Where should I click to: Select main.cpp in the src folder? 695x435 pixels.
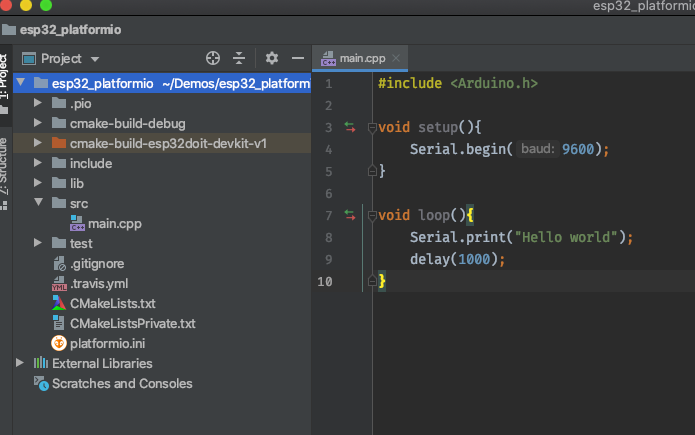point(114,223)
